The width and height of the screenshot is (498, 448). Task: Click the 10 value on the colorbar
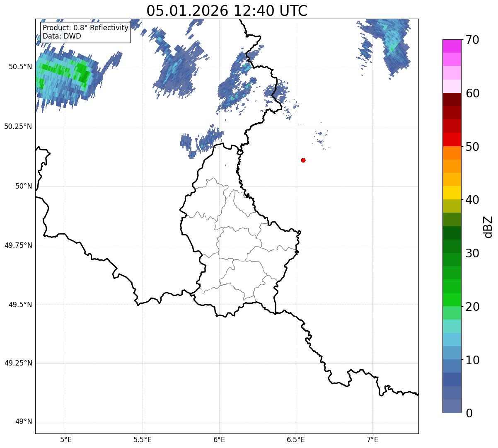472,360
